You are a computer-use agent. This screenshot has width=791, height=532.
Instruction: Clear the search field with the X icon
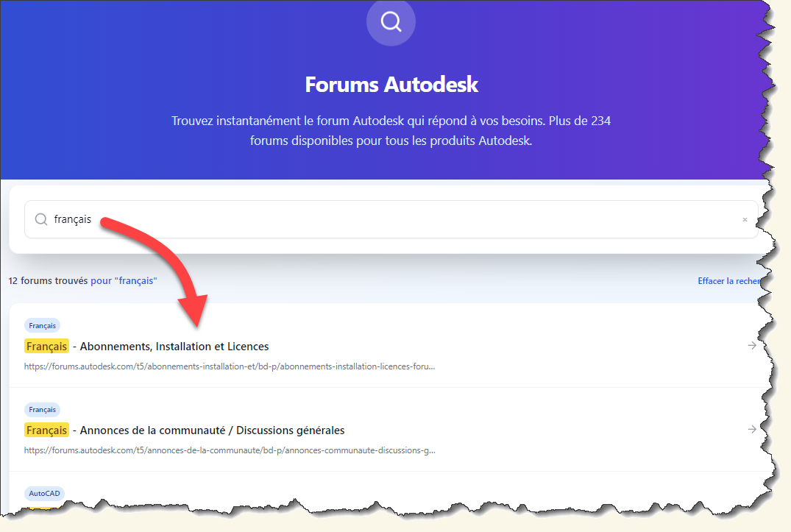745,220
